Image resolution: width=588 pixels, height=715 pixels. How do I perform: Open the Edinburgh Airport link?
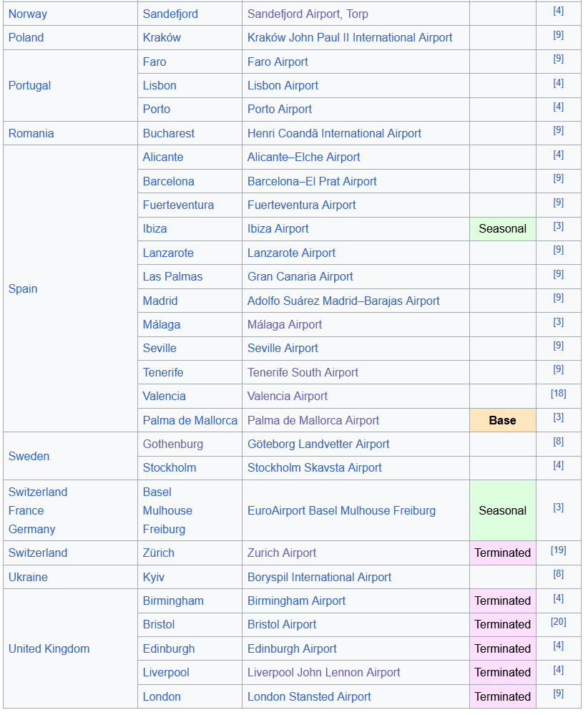292,648
